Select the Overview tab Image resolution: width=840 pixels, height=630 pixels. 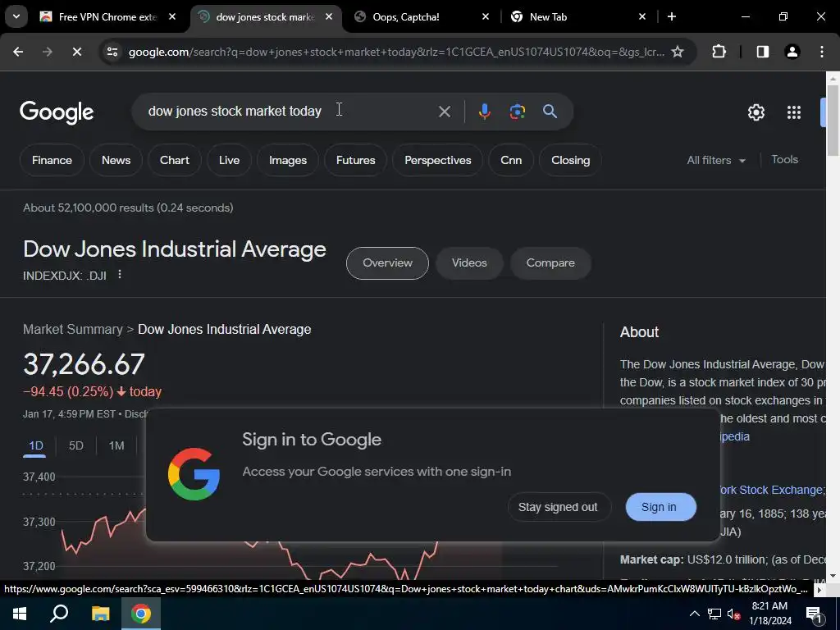387,263
